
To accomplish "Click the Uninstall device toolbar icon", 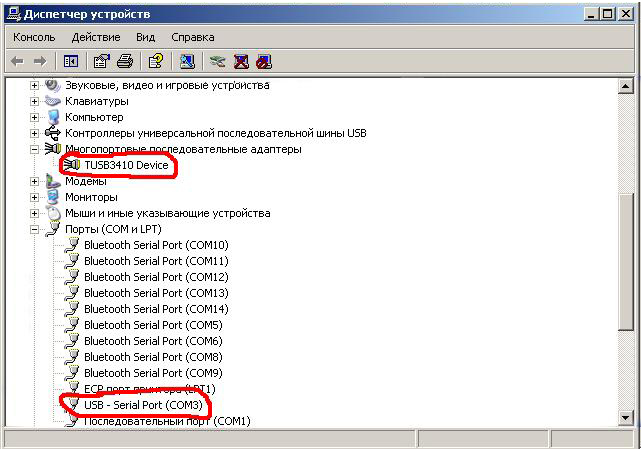I will pyautogui.click(x=241, y=62).
